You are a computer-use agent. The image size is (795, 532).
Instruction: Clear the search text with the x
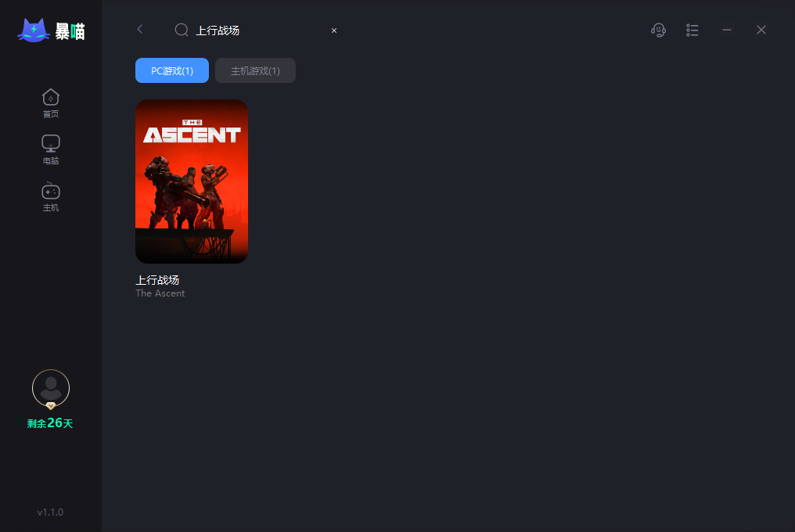tap(334, 31)
